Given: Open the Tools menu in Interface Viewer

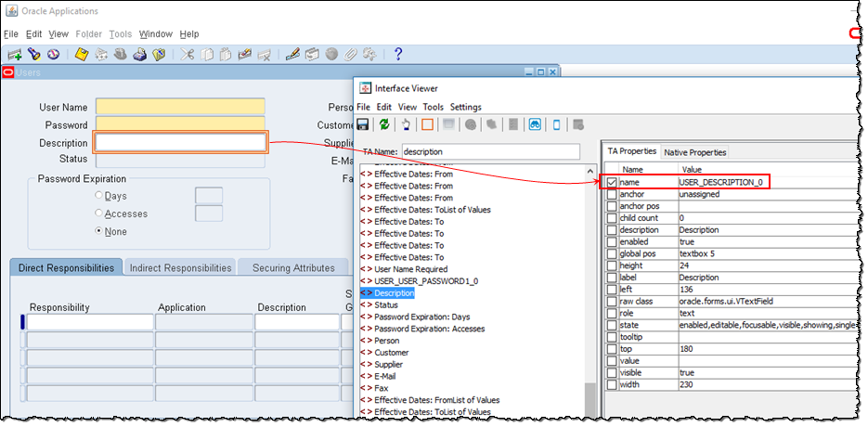Looking at the screenshot, I should (434, 107).
